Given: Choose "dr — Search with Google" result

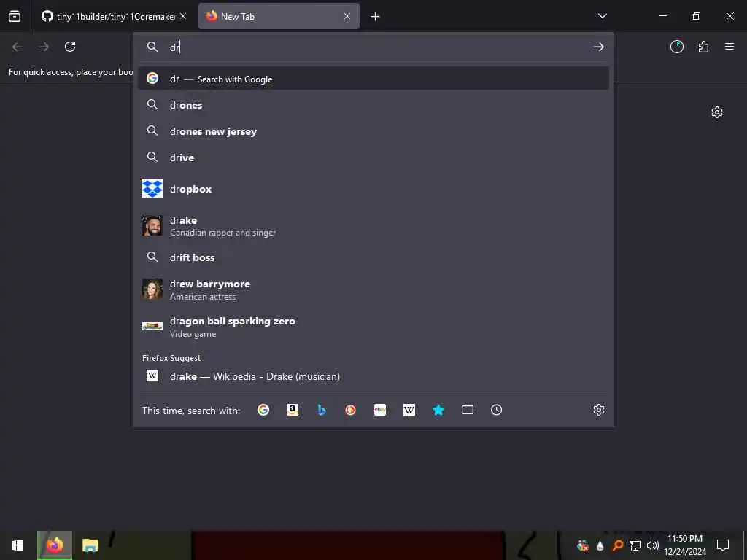Looking at the screenshot, I should (373, 79).
